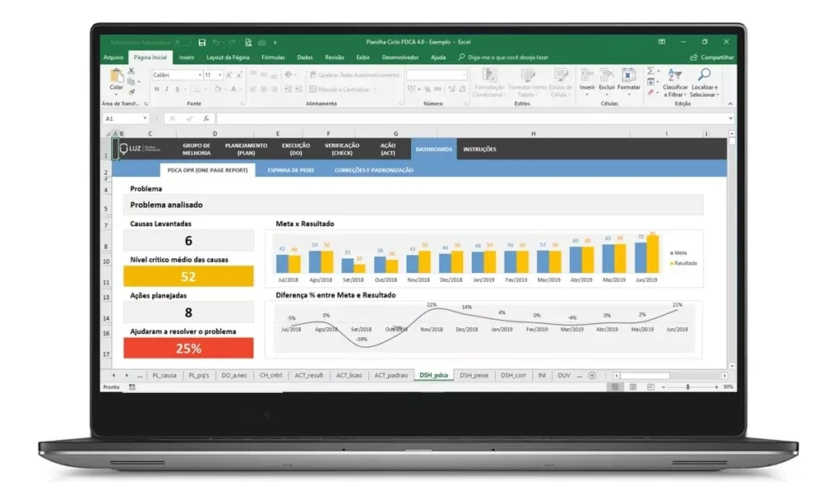Screen dimensions: 837x504
Task: Click the insert function fx button
Action: coord(206,118)
